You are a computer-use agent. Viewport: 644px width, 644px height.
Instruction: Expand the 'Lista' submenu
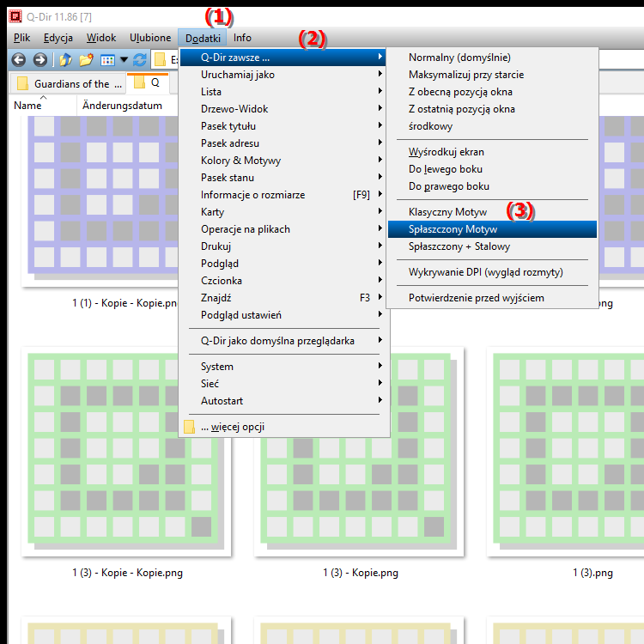tap(283, 92)
